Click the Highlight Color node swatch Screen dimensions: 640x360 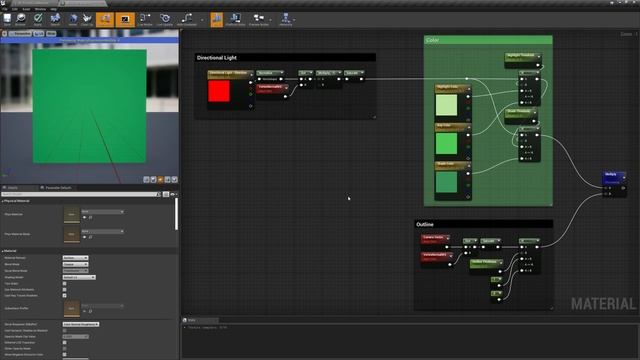pos(447,105)
